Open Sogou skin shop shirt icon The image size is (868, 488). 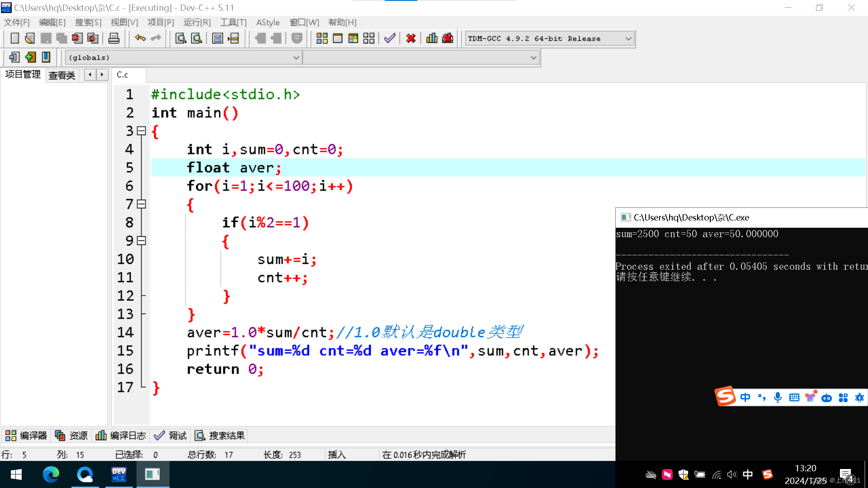pos(811,397)
